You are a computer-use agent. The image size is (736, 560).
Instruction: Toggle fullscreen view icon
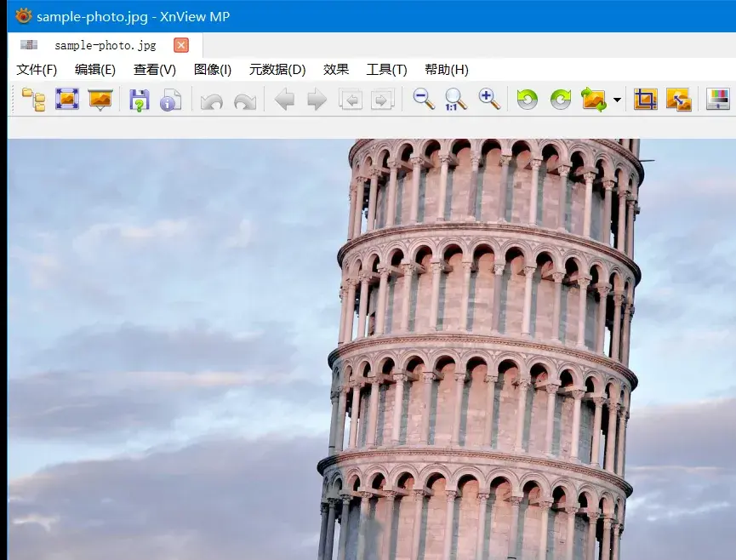pyautogui.click(x=67, y=99)
